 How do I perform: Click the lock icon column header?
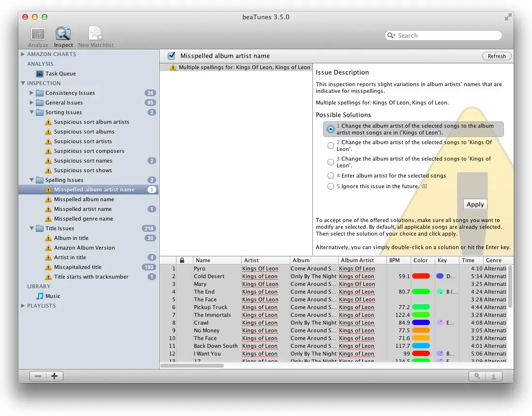[x=182, y=260]
